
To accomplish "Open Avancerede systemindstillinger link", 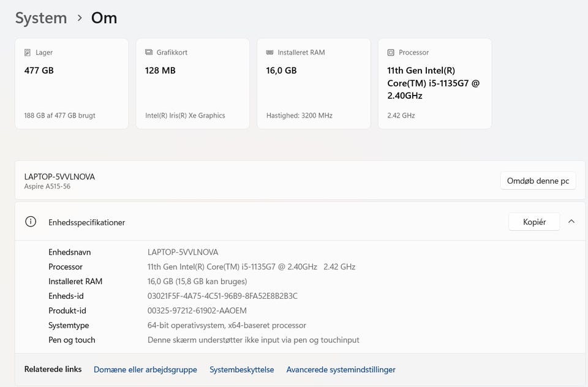I will coord(341,369).
